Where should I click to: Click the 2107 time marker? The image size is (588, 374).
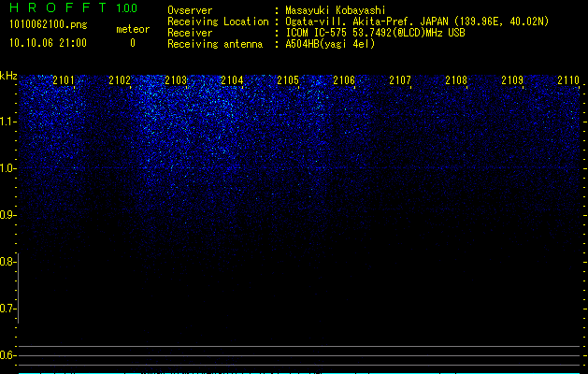400,80
